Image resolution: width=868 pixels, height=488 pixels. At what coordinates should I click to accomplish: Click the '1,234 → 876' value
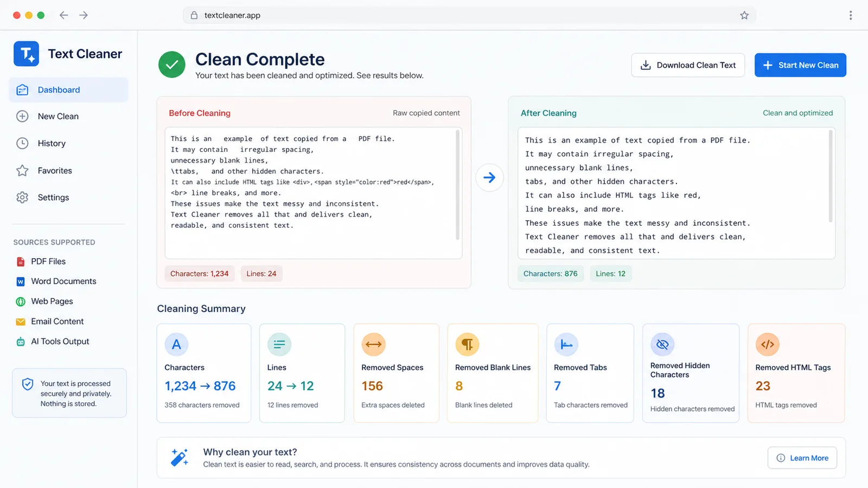pos(200,386)
